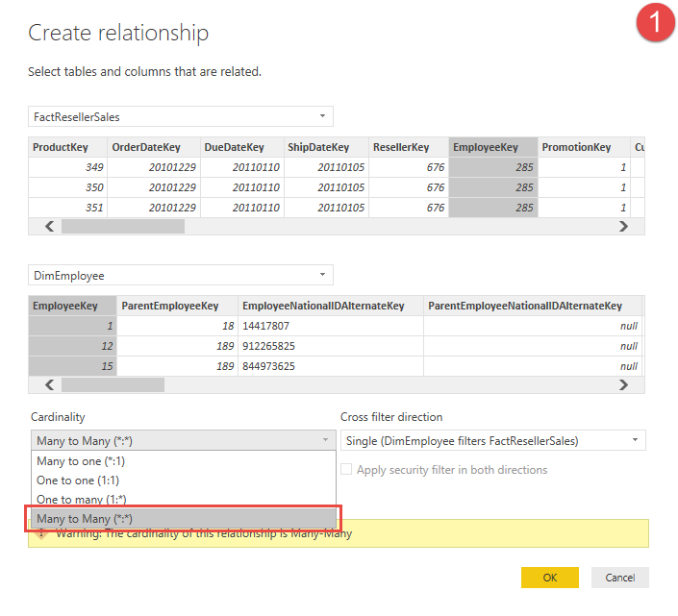Image resolution: width=678 pixels, height=616 pixels.
Task: Enable Apply security filter in both directions
Action: click(x=346, y=469)
